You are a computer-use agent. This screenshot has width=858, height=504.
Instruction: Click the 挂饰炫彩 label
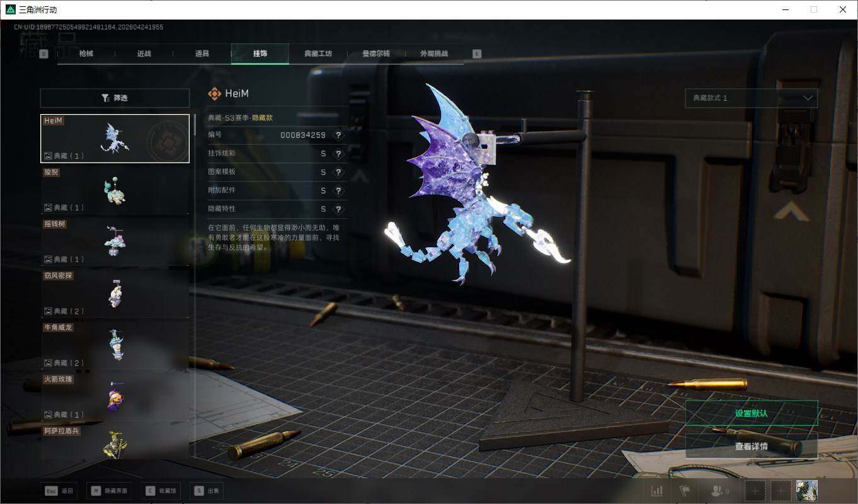[x=222, y=154]
